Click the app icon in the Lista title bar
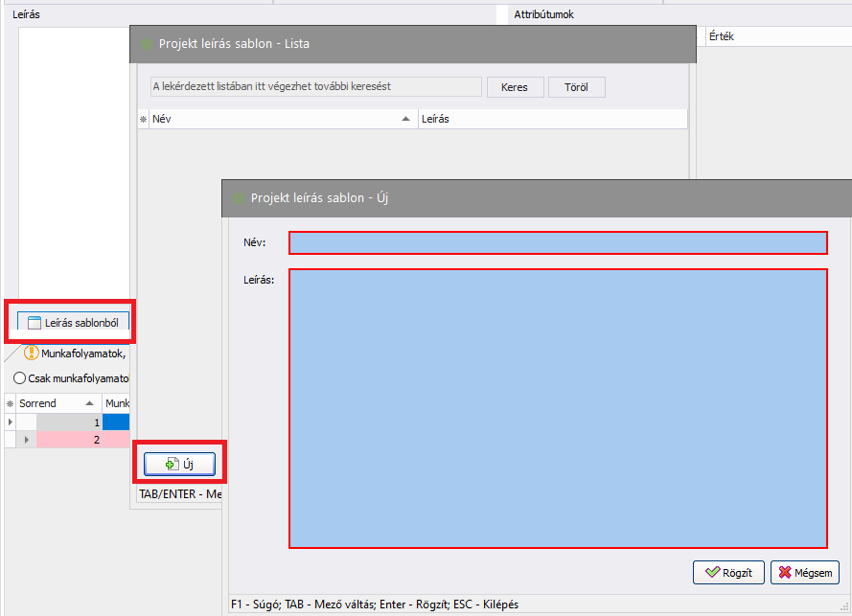Image resolution: width=852 pixels, height=616 pixels. coord(147,44)
